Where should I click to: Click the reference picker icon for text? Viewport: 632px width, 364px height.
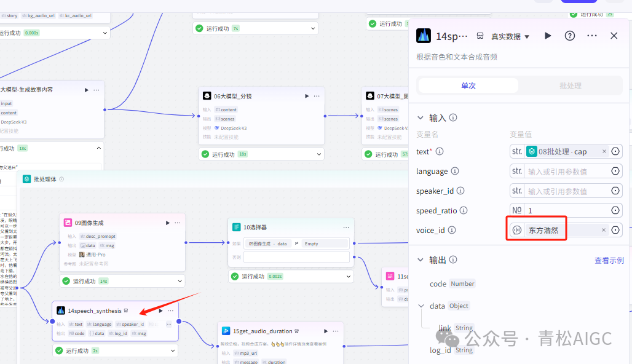[615, 151]
